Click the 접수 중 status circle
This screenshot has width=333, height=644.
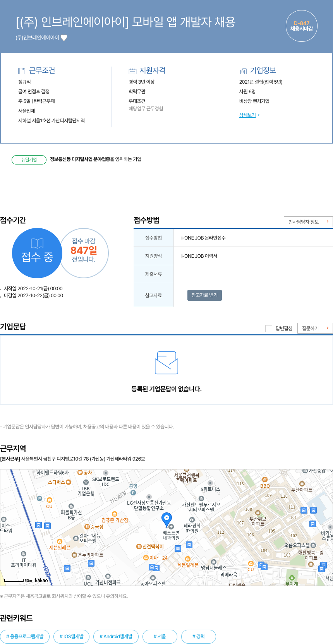[x=37, y=253]
